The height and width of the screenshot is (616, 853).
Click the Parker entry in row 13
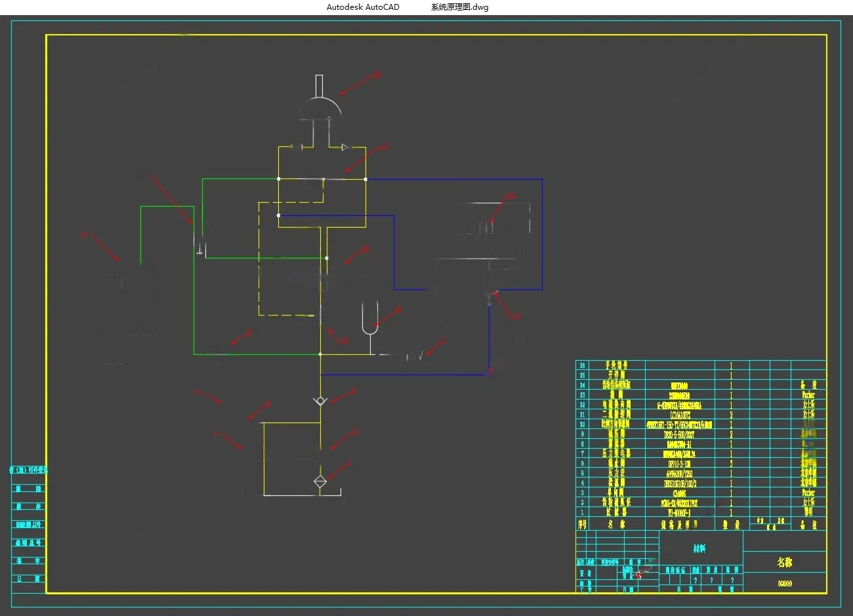click(x=808, y=395)
